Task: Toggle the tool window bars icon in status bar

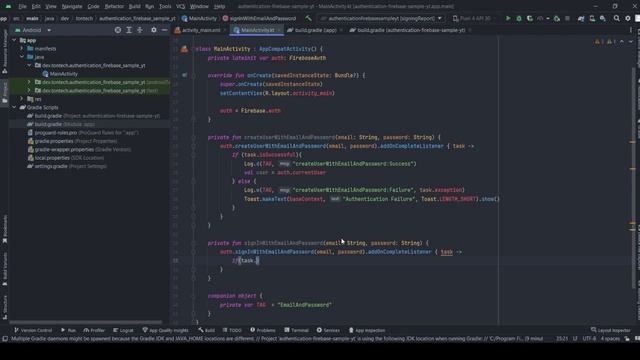Action: coord(5,339)
